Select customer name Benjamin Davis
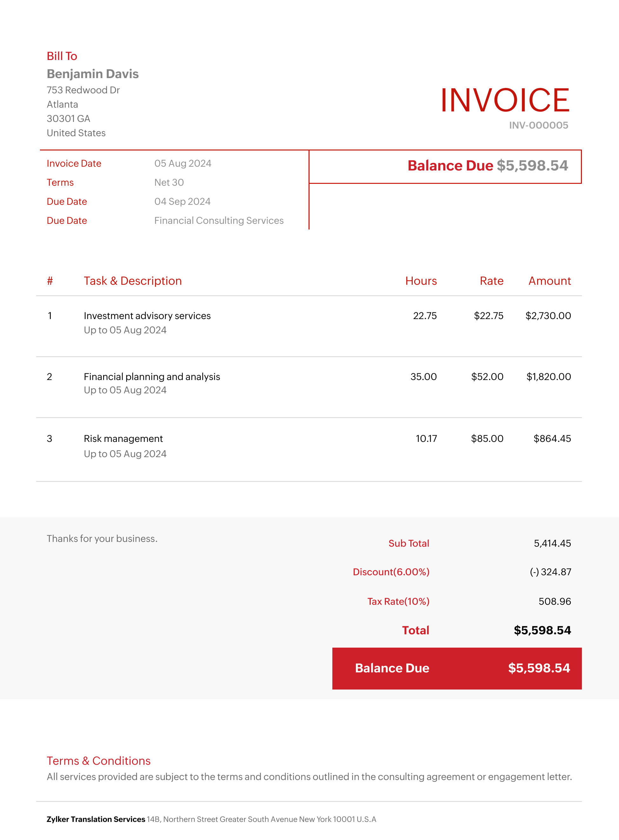This screenshot has width=619, height=840. [93, 74]
